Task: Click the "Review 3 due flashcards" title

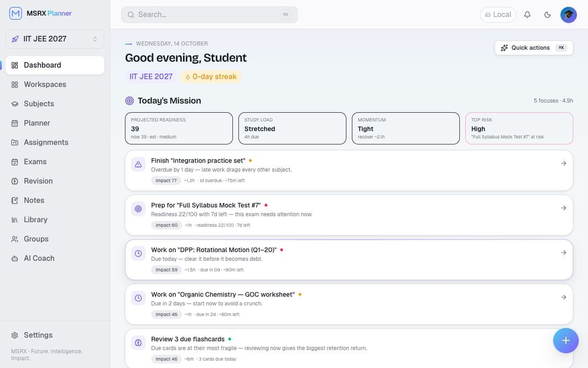Action: pos(188,339)
